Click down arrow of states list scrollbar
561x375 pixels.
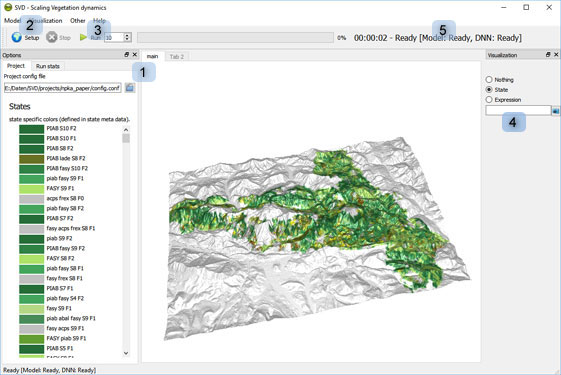click(126, 353)
